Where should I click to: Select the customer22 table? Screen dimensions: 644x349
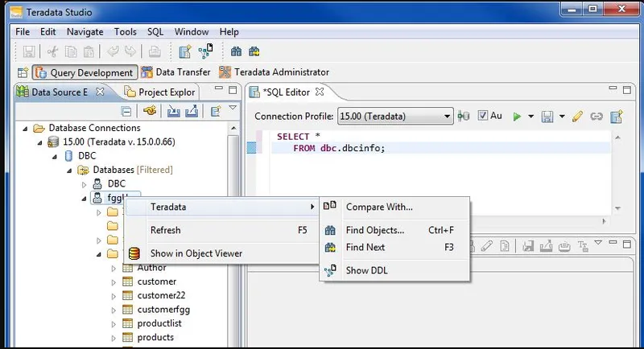[x=161, y=295]
